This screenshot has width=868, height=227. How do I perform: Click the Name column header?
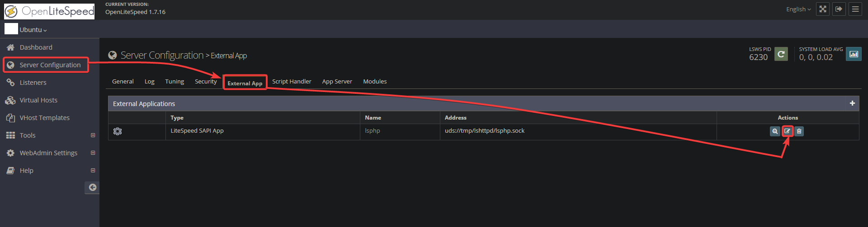373,118
